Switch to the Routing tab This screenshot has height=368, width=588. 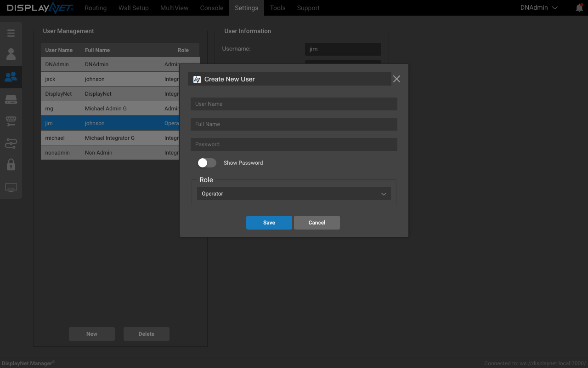coord(96,8)
